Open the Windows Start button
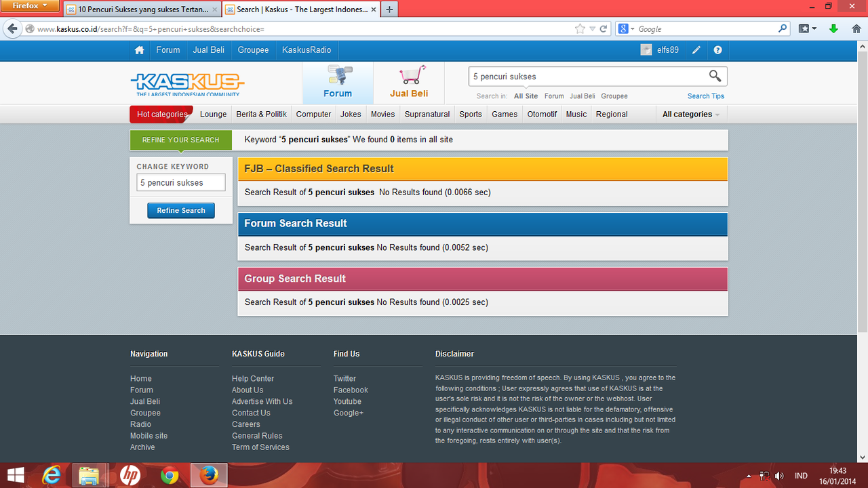The width and height of the screenshot is (868, 488). coord(15,475)
